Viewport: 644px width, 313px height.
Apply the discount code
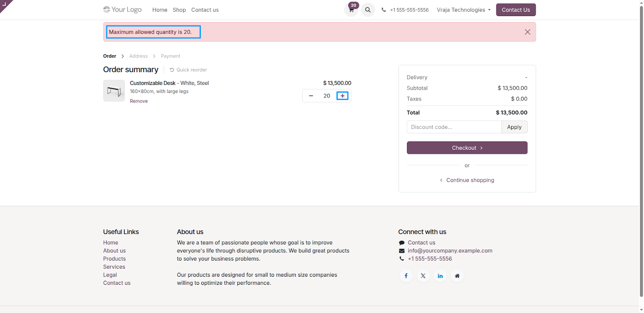pyautogui.click(x=514, y=127)
